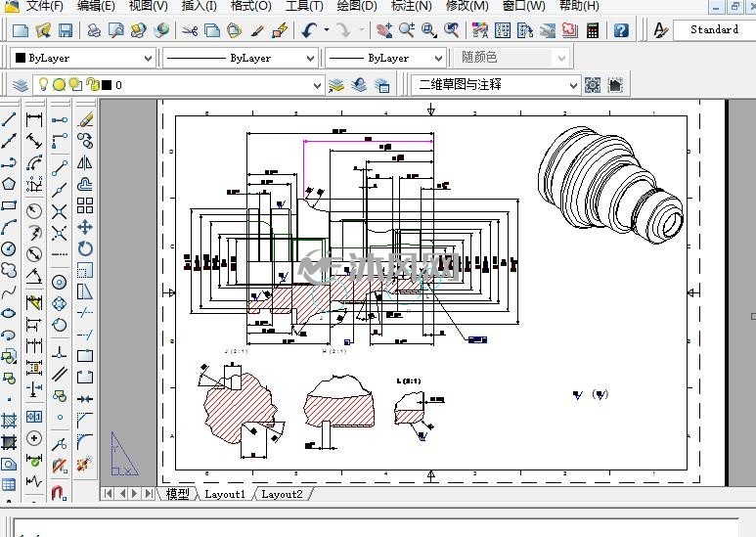Click the Match Properties brush icon
The height and width of the screenshot is (537, 756).
tap(257, 30)
